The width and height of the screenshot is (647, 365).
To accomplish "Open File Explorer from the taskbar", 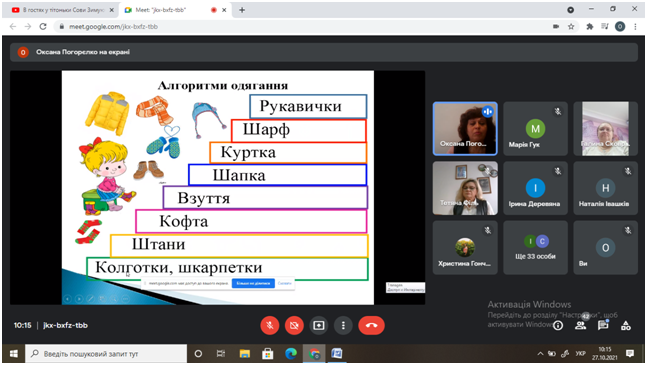I will pos(245,354).
